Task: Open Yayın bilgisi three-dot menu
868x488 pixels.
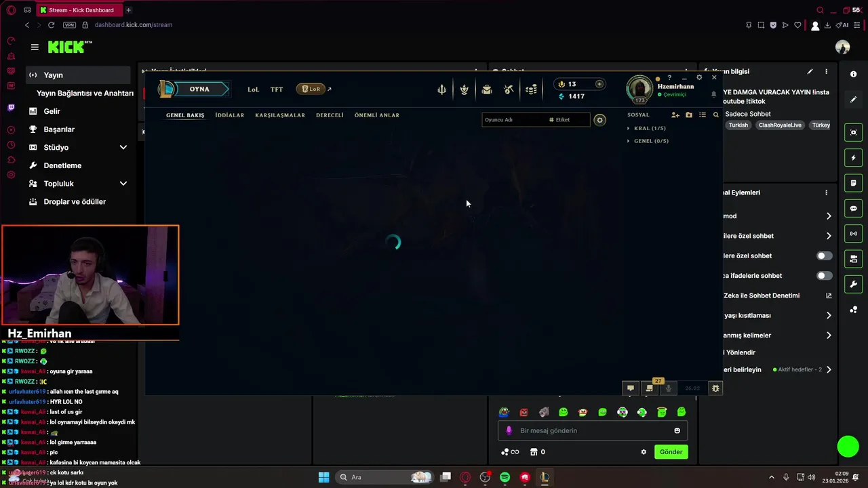Action: point(826,71)
